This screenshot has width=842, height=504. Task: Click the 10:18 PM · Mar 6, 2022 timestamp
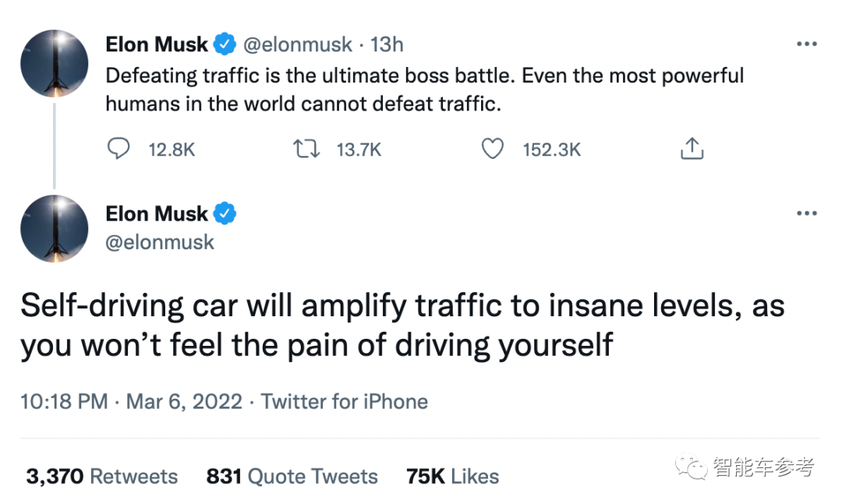tap(131, 401)
